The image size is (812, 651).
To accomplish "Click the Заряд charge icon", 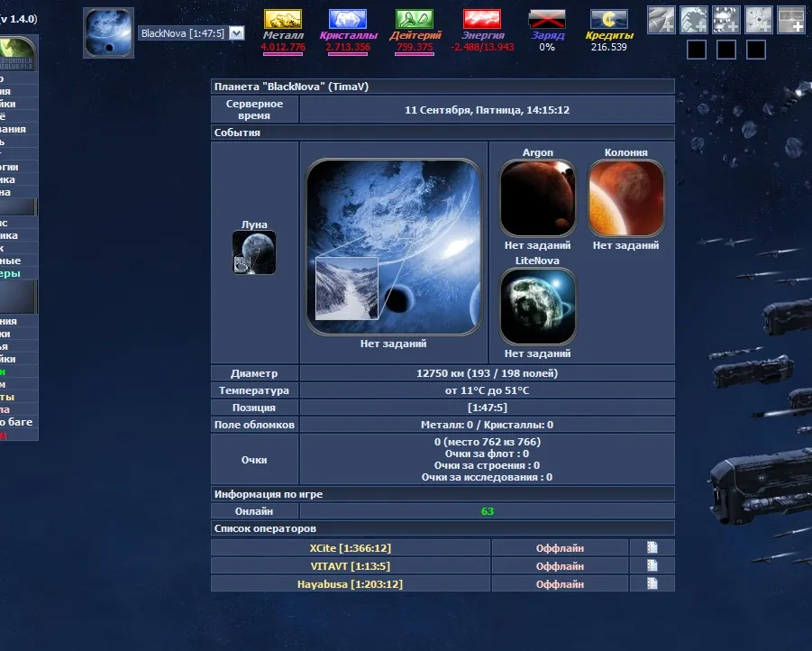I will click(547, 19).
